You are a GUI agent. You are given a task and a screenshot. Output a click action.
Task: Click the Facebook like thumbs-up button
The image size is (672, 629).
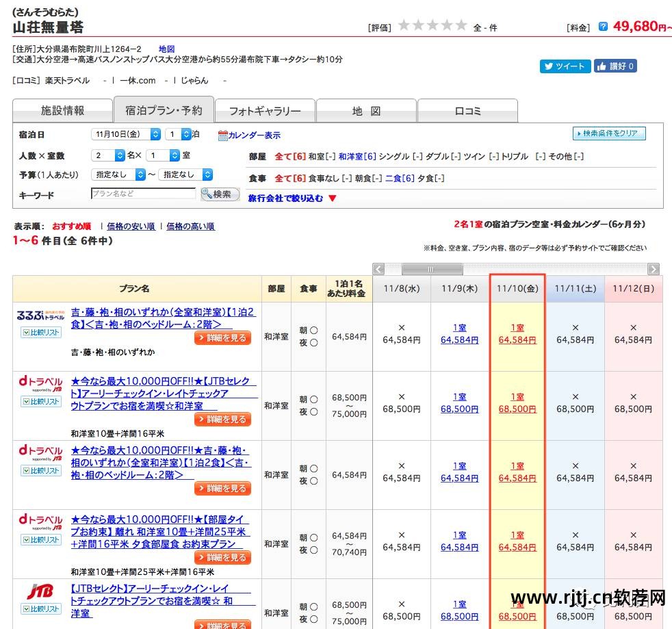coord(615,66)
